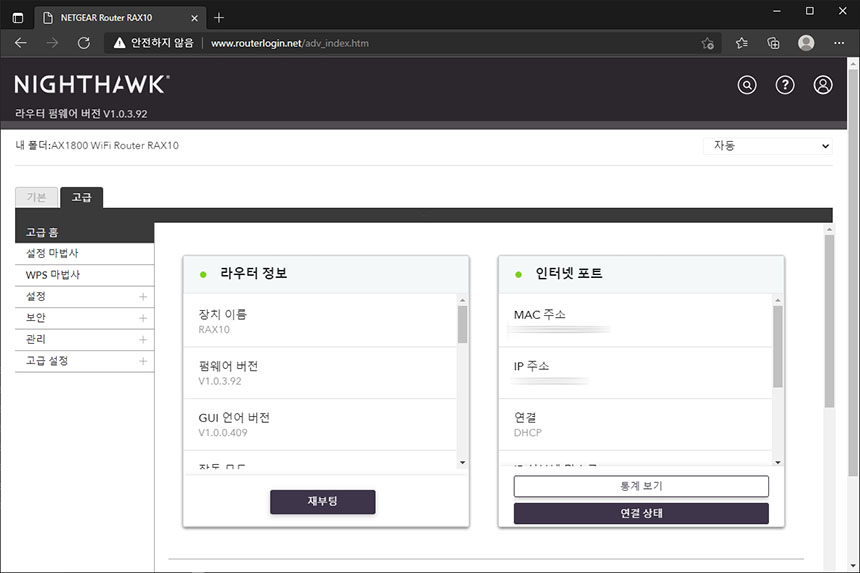
Task: Click the main content area scrollbar thumb
Action: click(829, 321)
